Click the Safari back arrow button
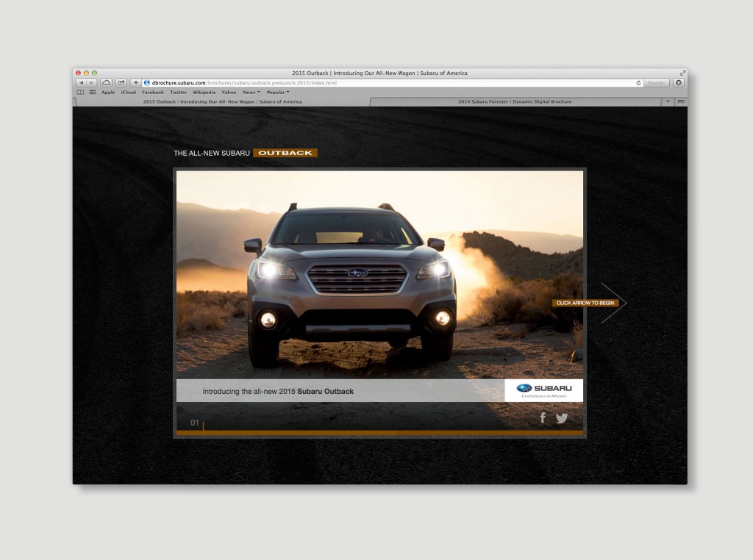The height and width of the screenshot is (560, 753). click(x=82, y=83)
